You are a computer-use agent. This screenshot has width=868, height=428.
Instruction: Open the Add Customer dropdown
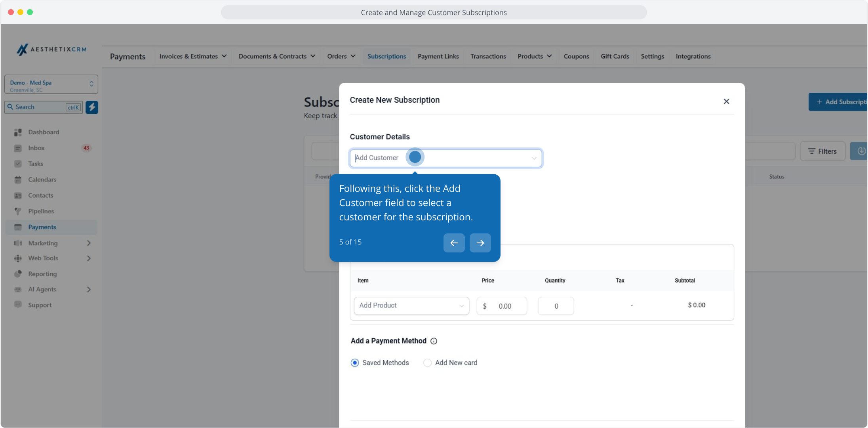(x=445, y=158)
